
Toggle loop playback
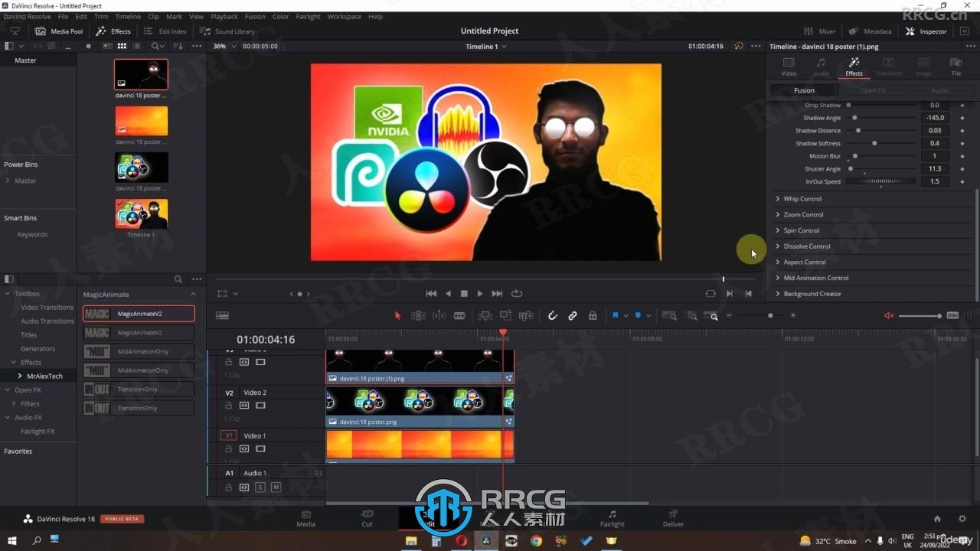tap(517, 294)
